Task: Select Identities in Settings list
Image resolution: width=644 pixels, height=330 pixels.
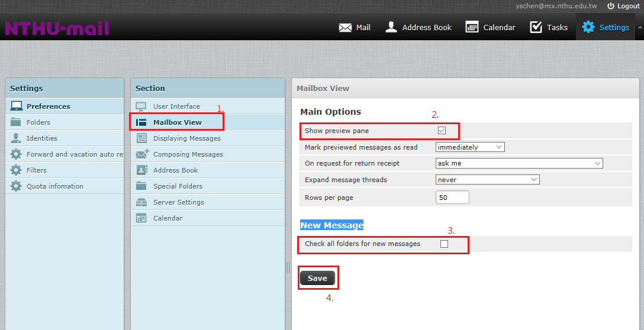Action: click(x=41, y=138)
